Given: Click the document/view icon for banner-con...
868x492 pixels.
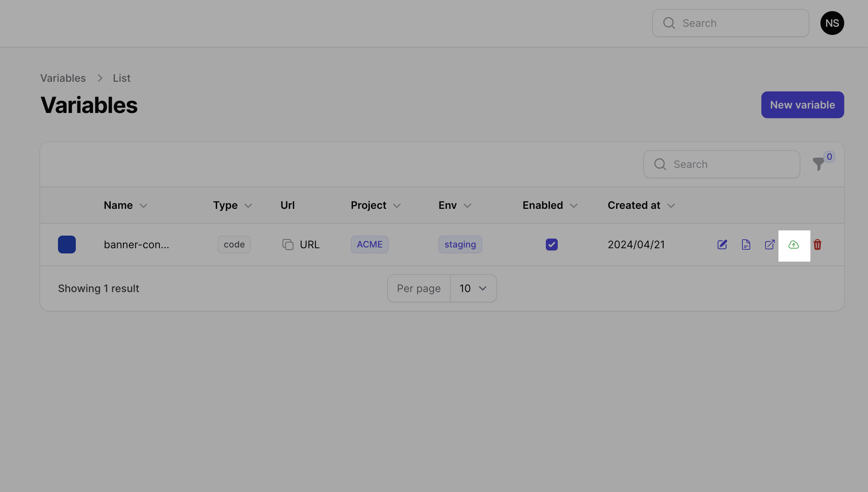Looking at the screenshot, I should [746, 245].
